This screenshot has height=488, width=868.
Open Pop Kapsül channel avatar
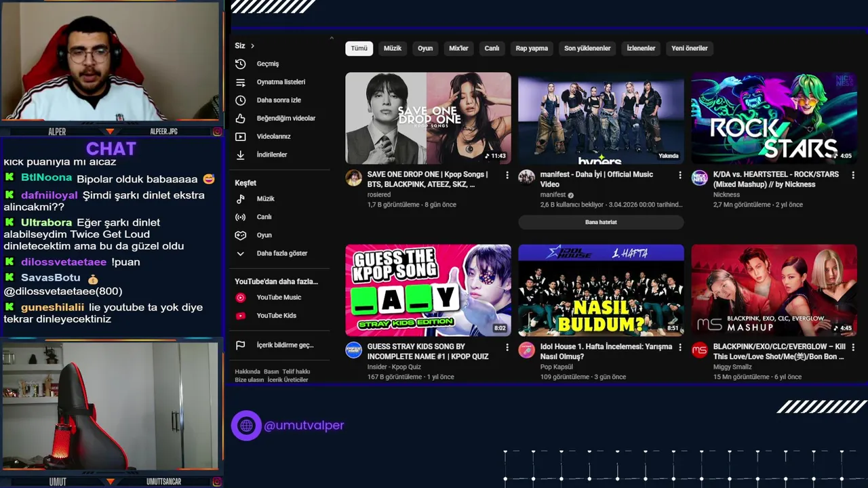coord(526,350)
